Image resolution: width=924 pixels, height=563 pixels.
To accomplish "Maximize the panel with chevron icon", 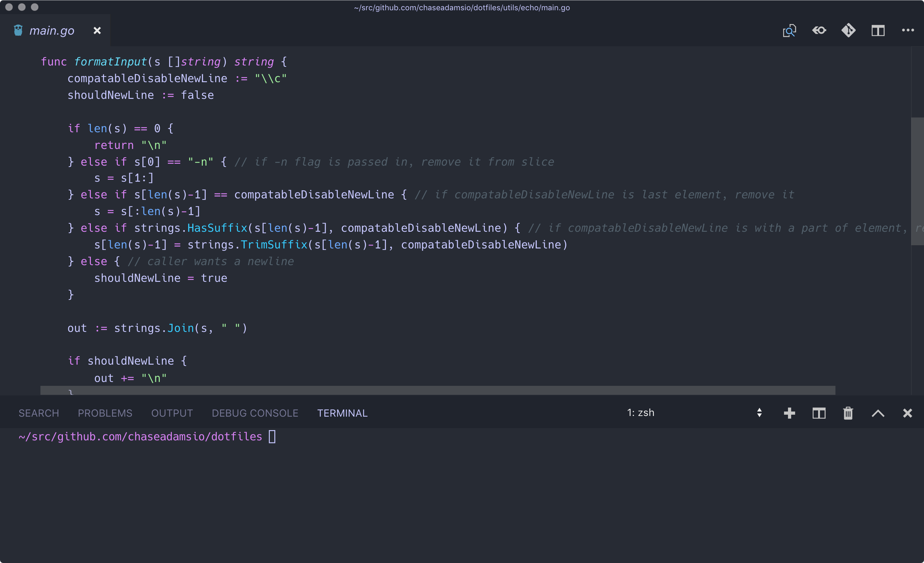I will 877,413.
